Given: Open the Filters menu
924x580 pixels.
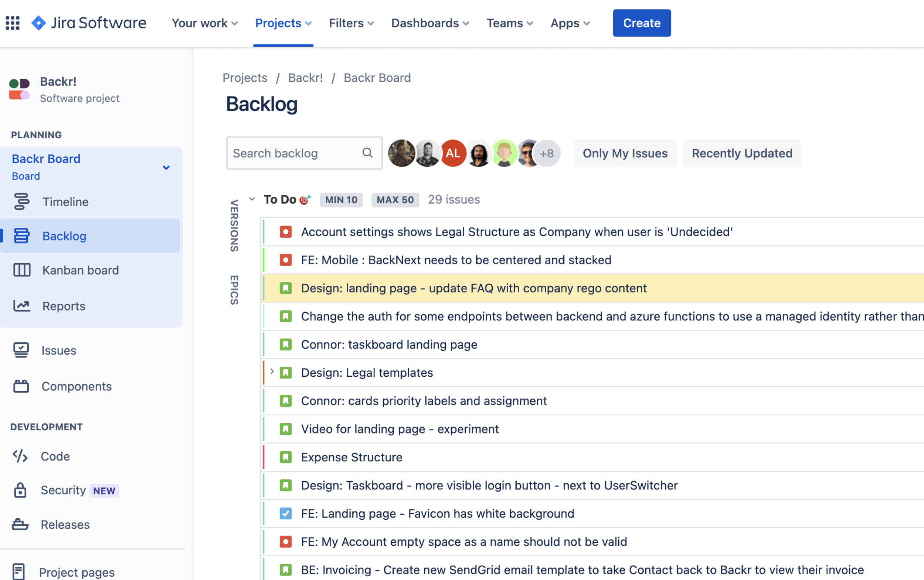Looking at the screenshot, I should pyautogui.click(x=351, y=23).
